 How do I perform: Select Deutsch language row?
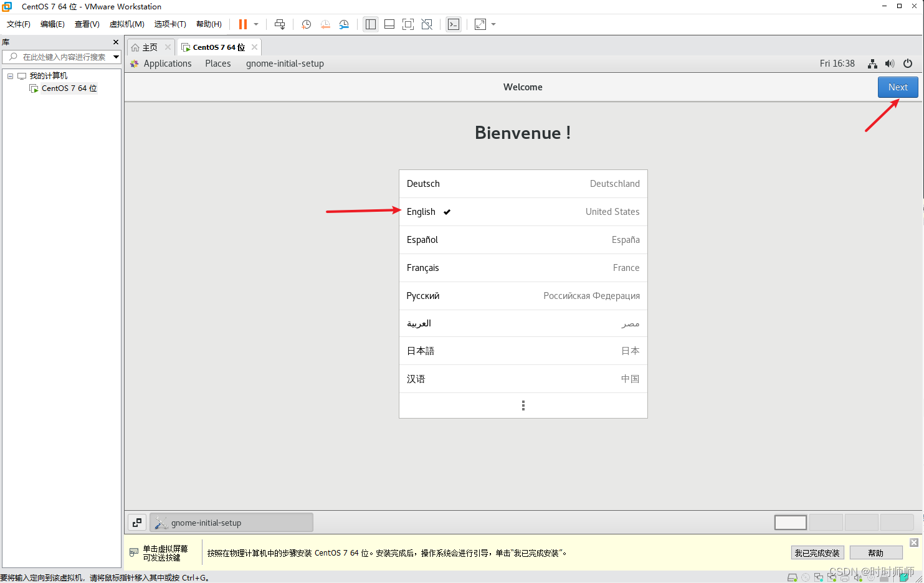click(523, 184)
